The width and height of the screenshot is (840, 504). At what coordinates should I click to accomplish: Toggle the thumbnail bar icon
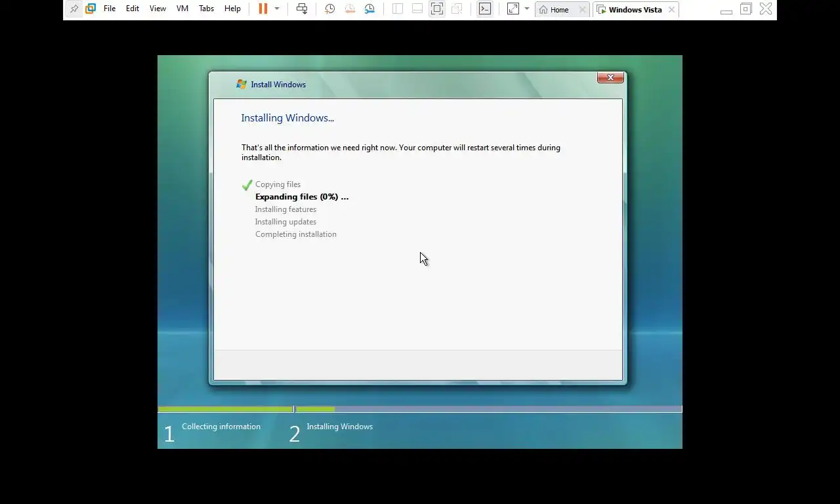click(417, 9)
